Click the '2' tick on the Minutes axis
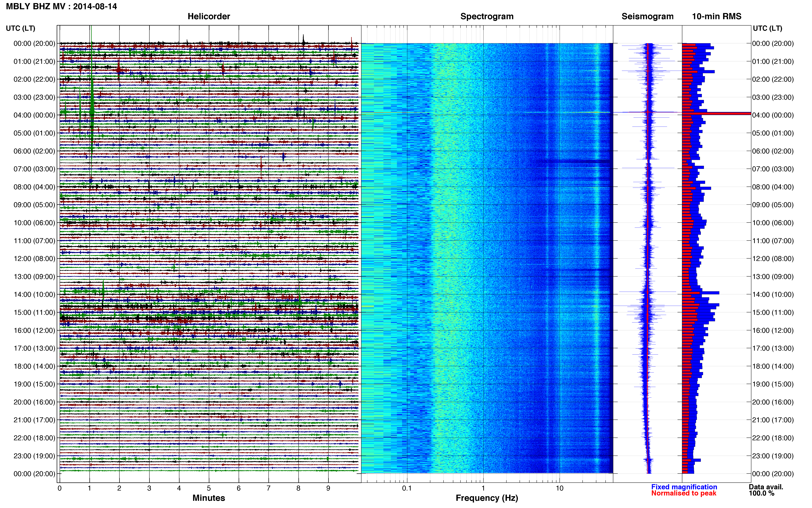This screenshot has width=812, height=508. pos(119,488)
